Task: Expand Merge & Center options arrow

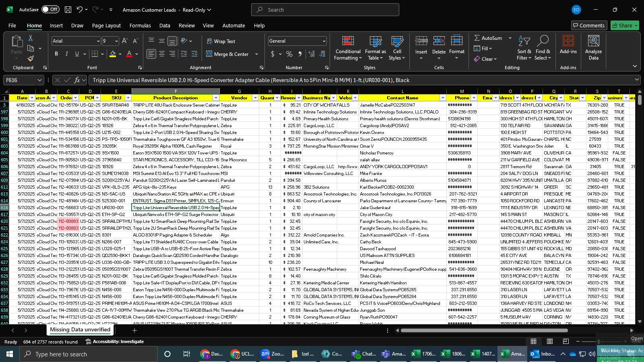Action: tap(256, 54)
